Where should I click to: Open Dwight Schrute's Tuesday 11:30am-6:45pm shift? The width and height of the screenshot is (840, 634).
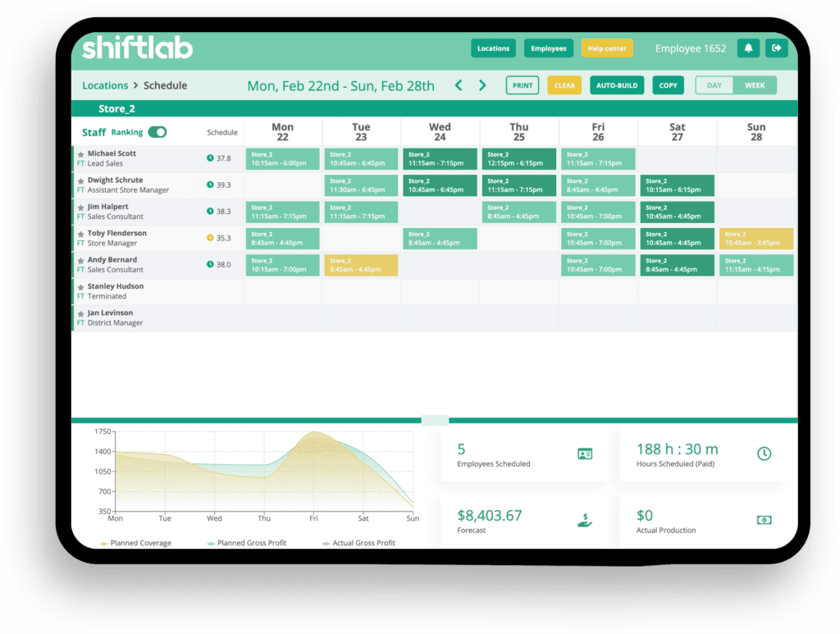pyautogui.click(x=361, y=185)
